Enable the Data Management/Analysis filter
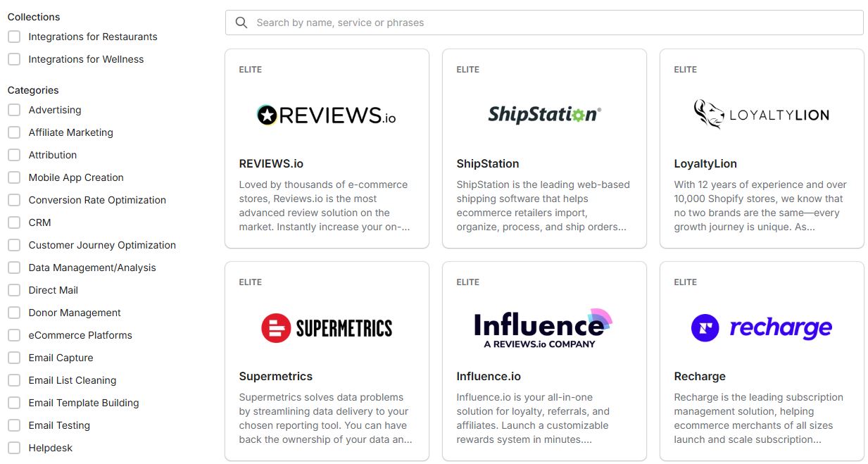868x464 pixels. point(13,268)
